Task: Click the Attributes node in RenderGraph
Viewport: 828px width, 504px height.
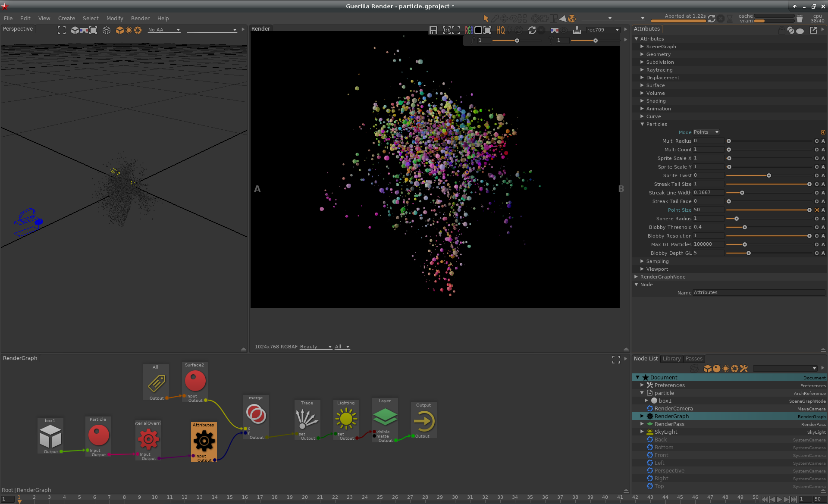Action: 204,441
